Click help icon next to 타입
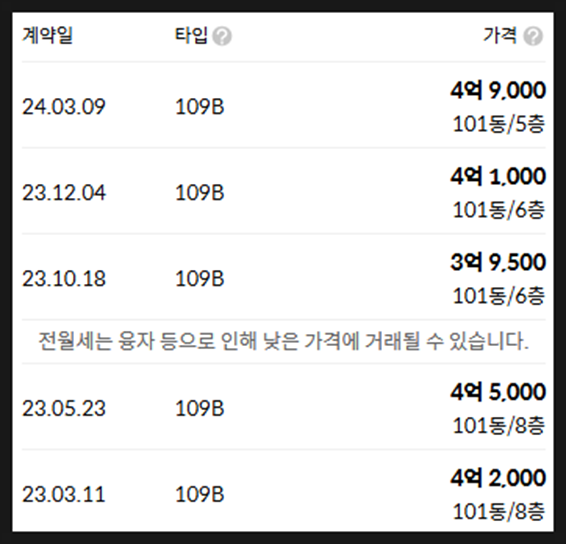566x544 pixels. coord(222,36)
